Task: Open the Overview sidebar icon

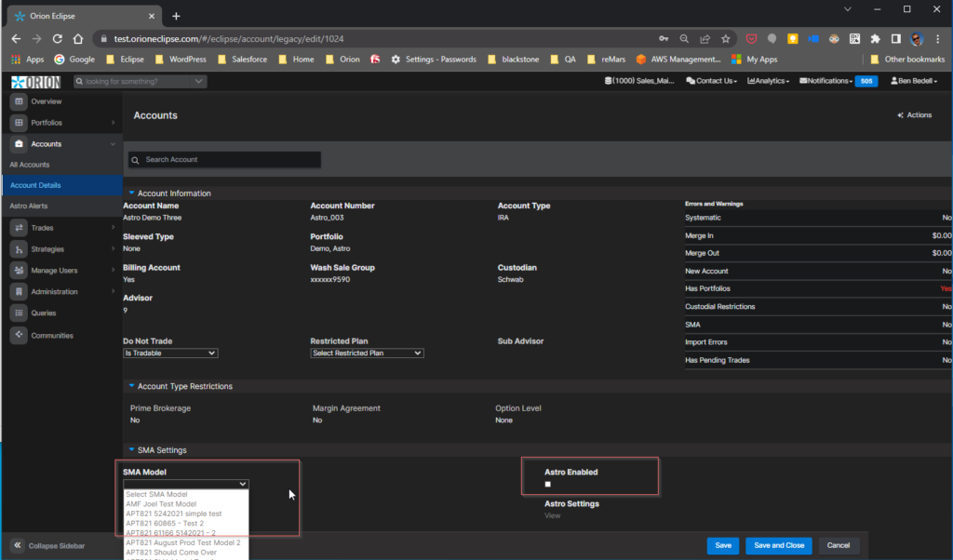Action: pos(19,101)
